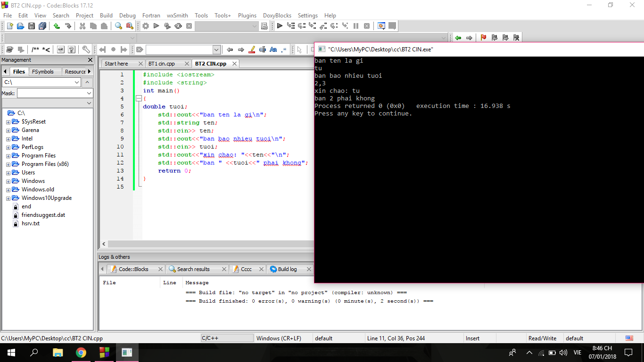Open the C:\ path dropdown

[x=77, y=82]
